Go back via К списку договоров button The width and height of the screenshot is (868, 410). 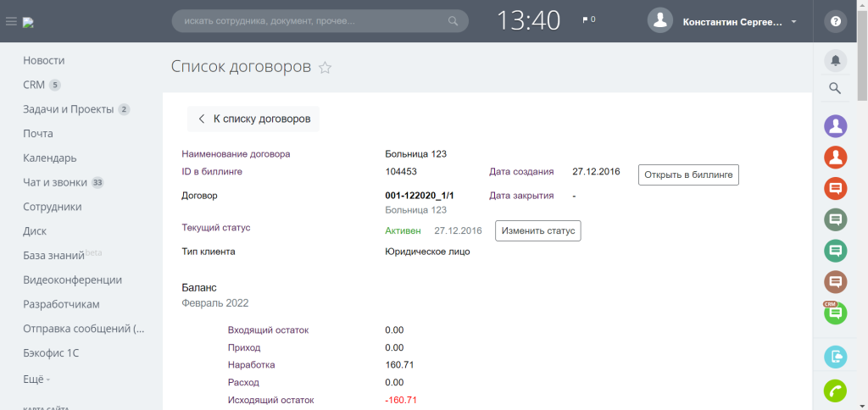(253, 119)
